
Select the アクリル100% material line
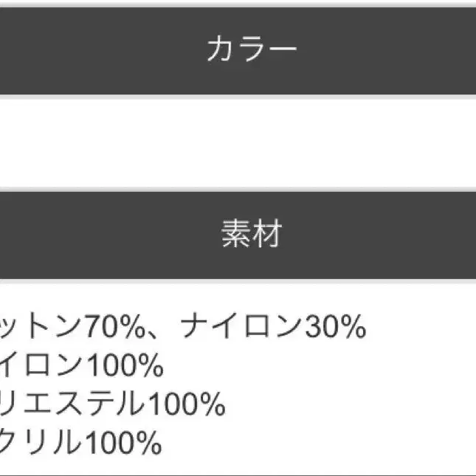[81, 443]
